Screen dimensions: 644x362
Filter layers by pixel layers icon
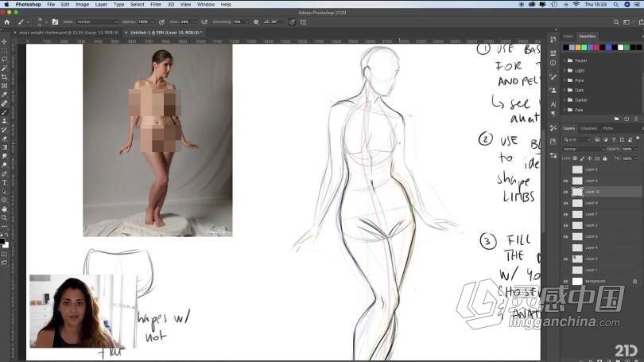tap(597, 140)
